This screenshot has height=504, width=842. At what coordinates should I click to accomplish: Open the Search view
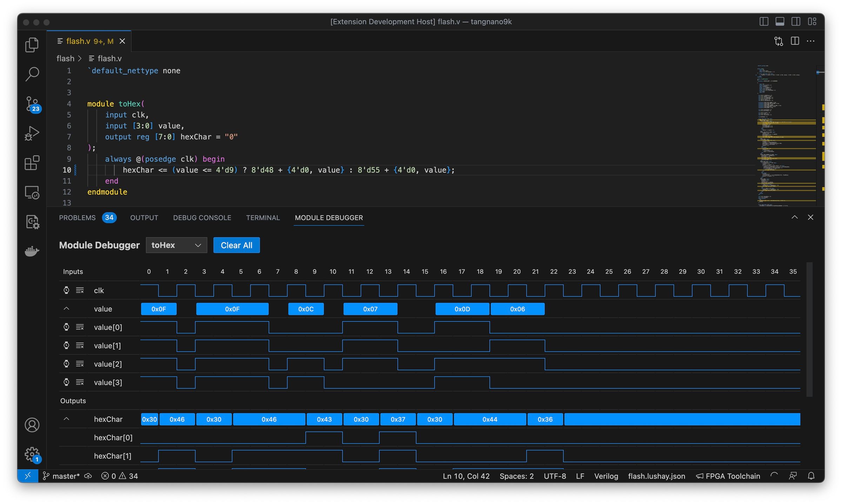pos(32,74)
